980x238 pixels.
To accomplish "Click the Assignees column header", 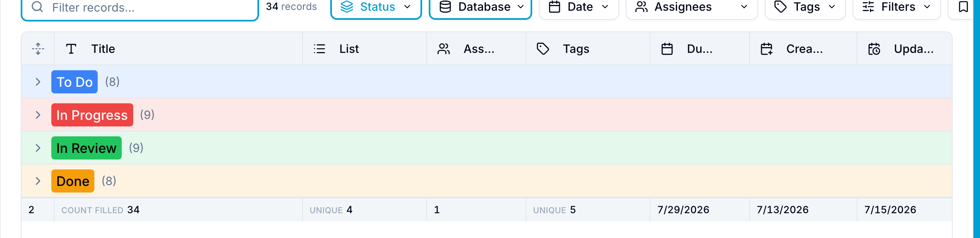I will [x=476, y=49].
